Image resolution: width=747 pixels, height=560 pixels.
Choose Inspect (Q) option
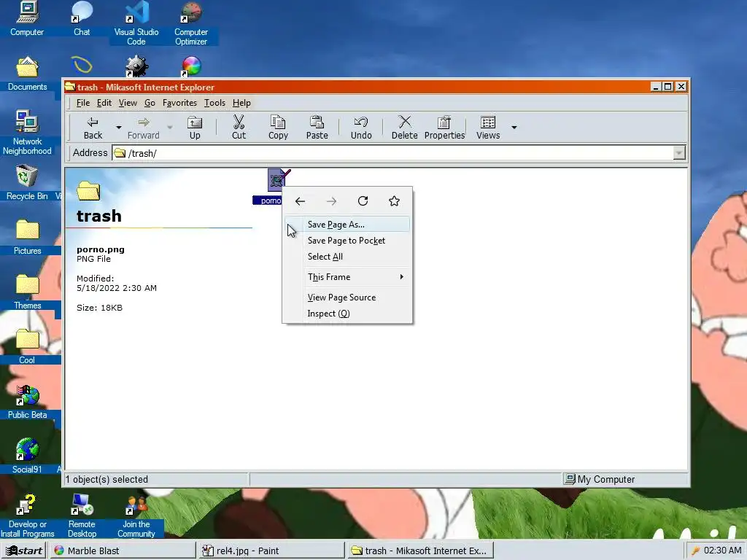click(348, 314)
